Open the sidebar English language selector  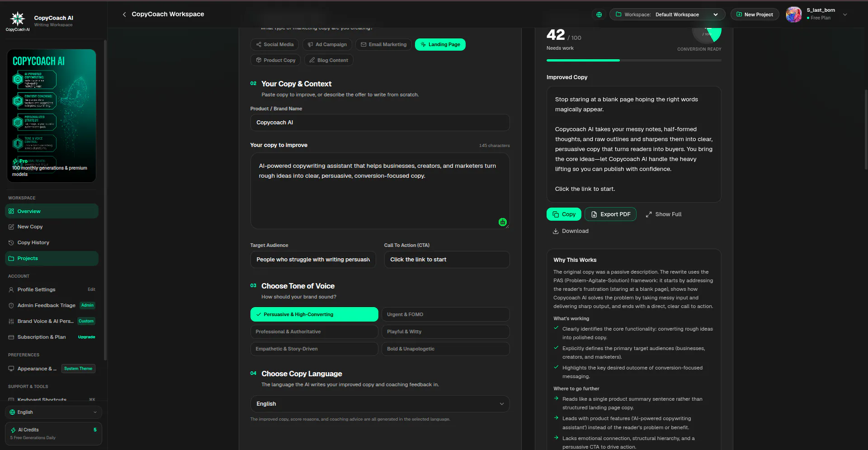click(x=53, y=412)
